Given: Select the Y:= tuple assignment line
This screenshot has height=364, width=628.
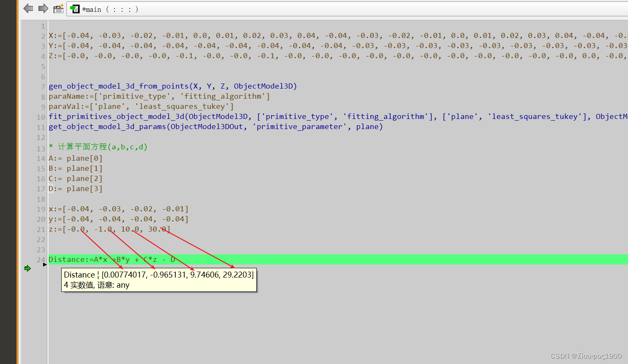Looking at the screenshot, I should pos(338,46).
